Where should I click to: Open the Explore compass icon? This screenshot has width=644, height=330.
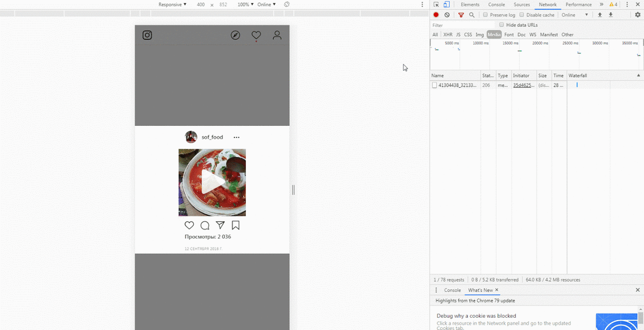pos(235,35)
